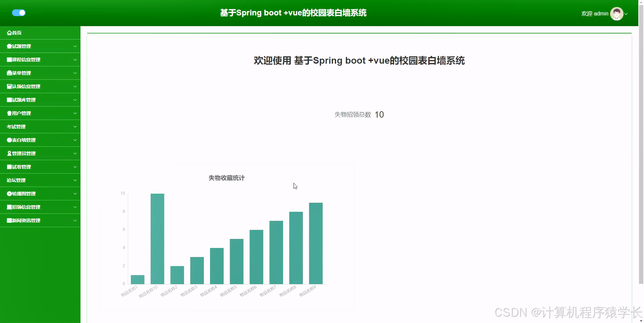
Task: Click the home icon next to 首页
Action: [9, 33]
